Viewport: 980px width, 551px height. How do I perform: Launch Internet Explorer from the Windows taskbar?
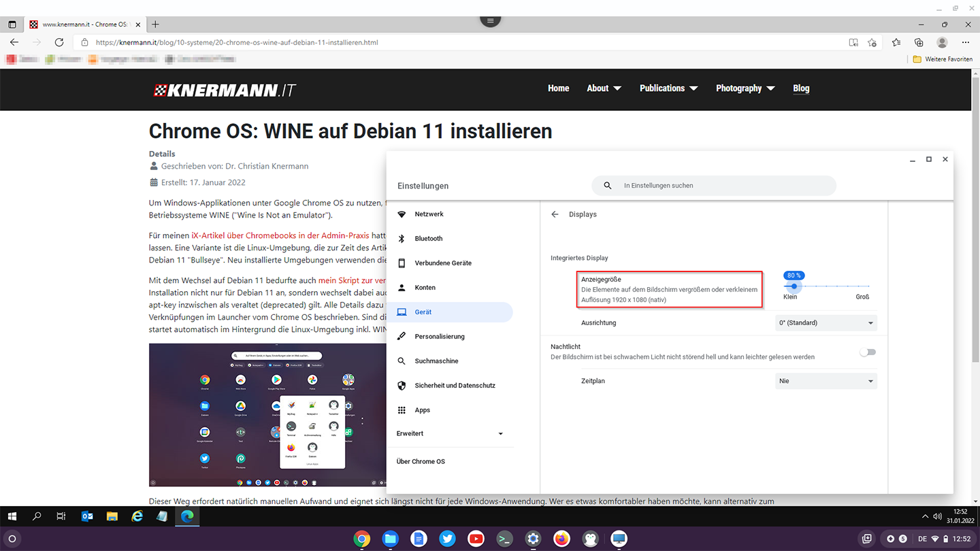(x=137, y=516)
